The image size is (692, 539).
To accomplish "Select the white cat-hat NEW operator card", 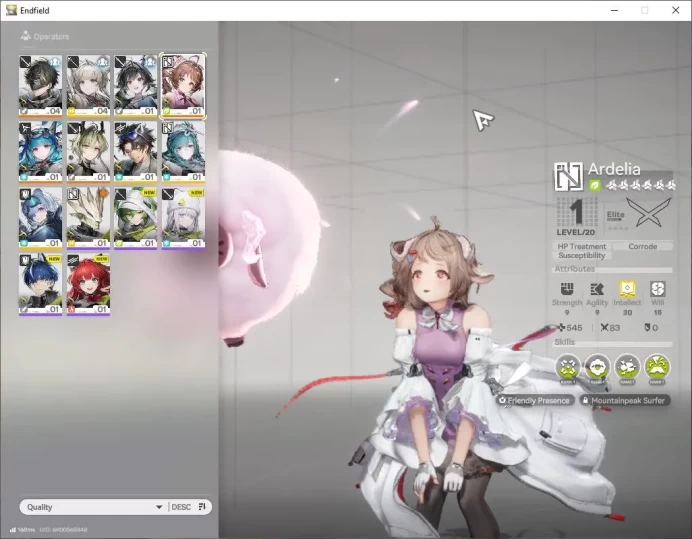I will click(x=183, y=218).
